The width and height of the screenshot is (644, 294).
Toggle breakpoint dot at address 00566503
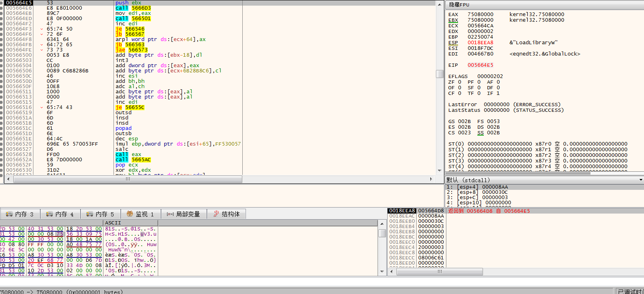pos(2,60)
